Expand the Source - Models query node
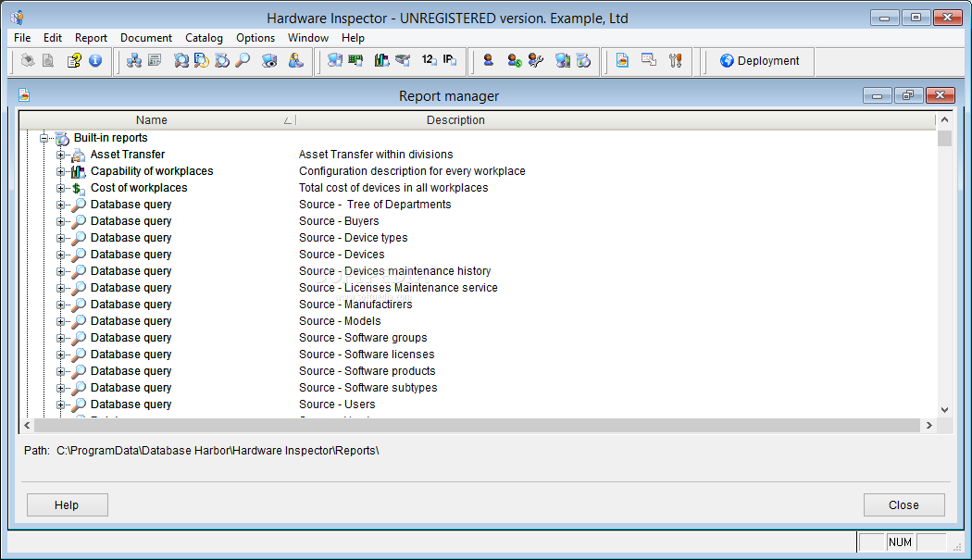Viewport: 972px width, 560px height. [61, 321]
